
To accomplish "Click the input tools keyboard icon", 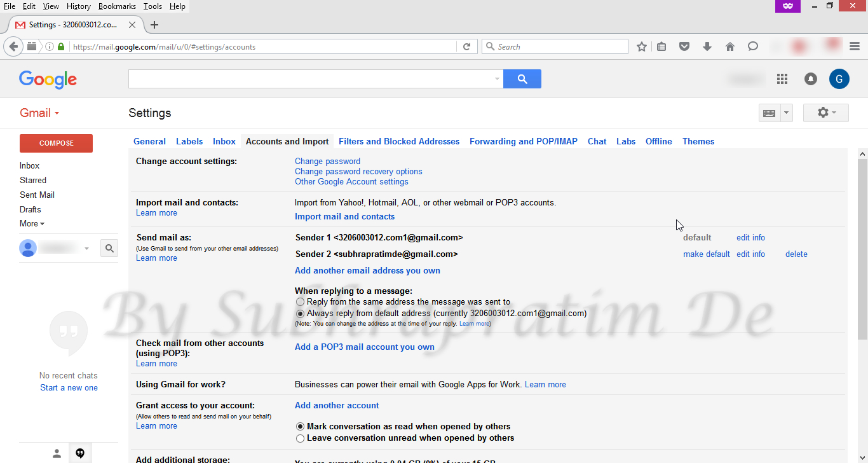I will (769, 113).
